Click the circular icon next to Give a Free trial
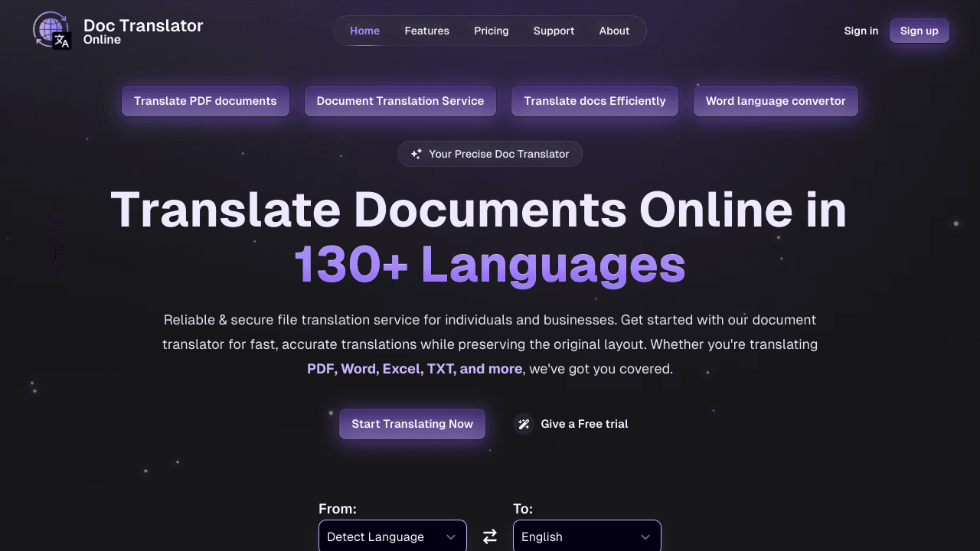 click(x=524, y=424)
